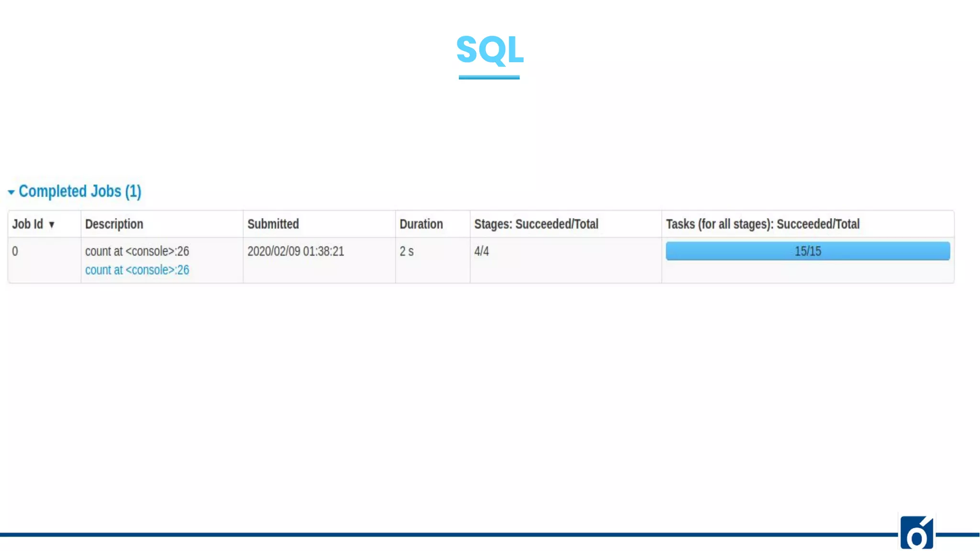Viewport: 980px width, 551px height.
Task: Click the SQL slide title
Action: point(490,49)
